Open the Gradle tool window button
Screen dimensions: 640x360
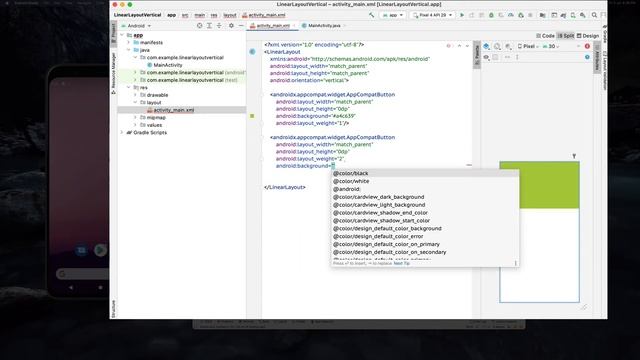(604, 35)
